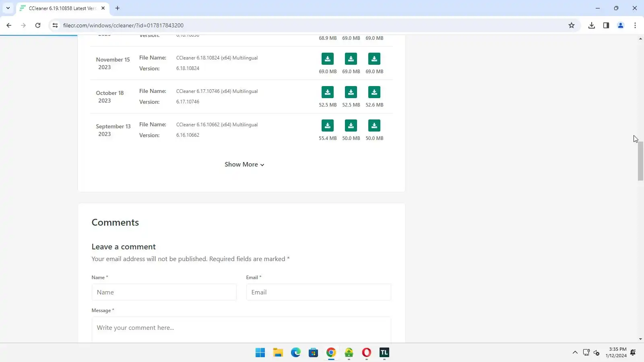This screenshot has width=644, height=362.
Task: Launch Microsoft Edge from the taskbar
Action: (296, 353)
